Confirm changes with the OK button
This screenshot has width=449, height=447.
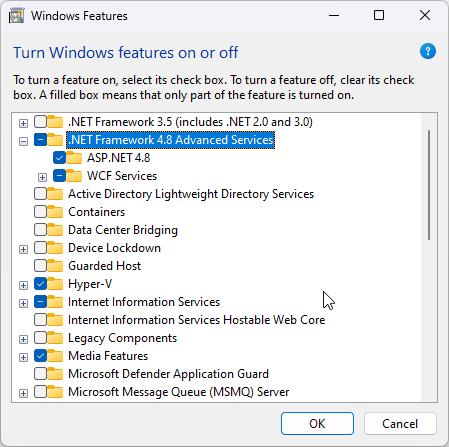[x=317, y=424]
